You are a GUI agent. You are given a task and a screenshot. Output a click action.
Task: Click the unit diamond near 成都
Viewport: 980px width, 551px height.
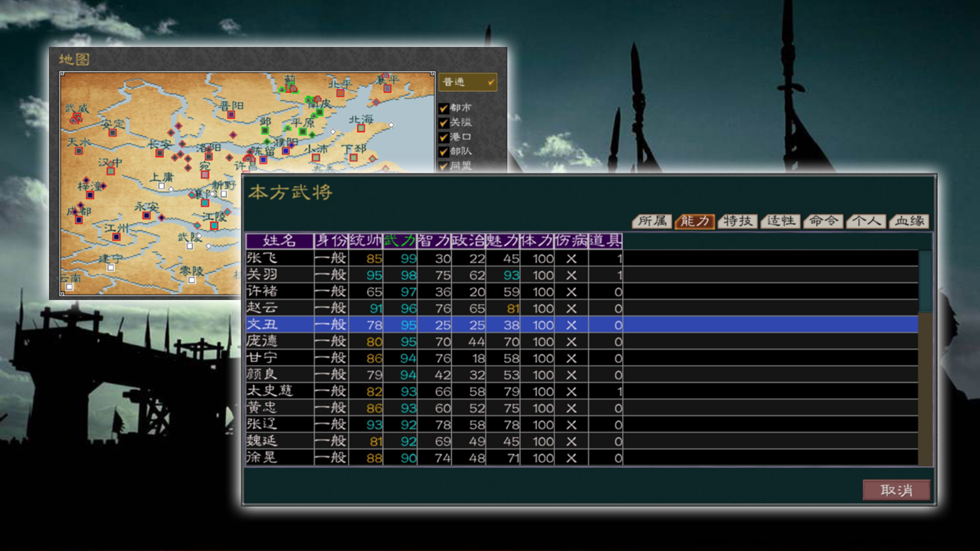(80, 205)
